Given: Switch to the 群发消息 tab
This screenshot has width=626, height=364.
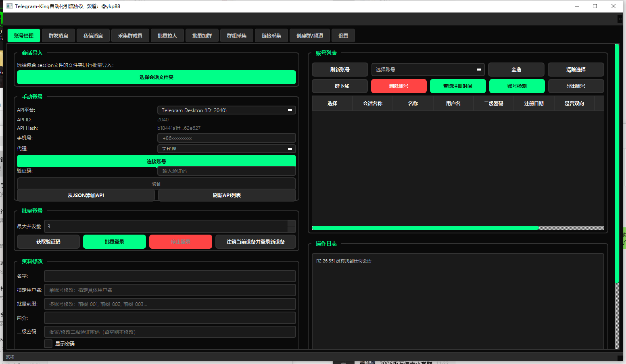Looking at the screenshot, I should tap(58, 36).
